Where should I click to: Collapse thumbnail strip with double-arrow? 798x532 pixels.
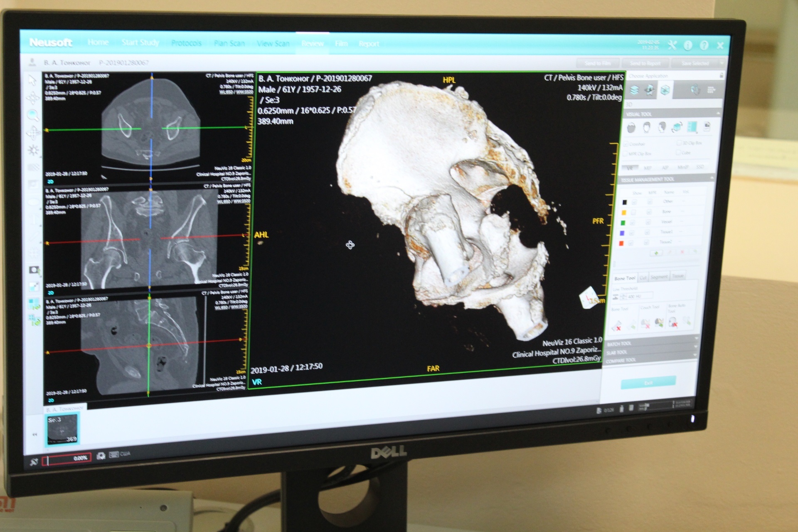[x=35, y=434]
